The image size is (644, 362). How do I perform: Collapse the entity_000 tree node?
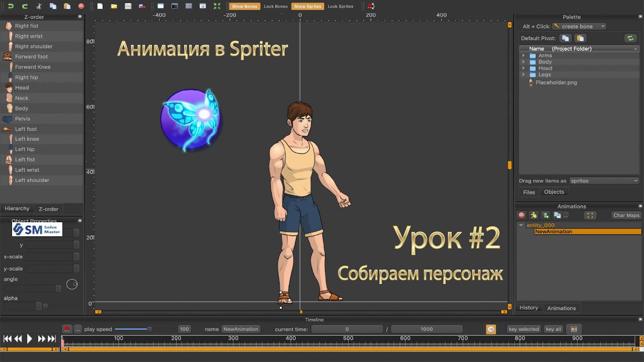521,225
